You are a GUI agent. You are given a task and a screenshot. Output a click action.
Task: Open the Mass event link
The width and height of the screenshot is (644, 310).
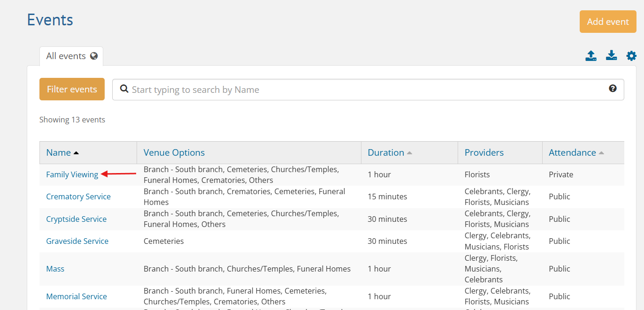pos(55,269)
